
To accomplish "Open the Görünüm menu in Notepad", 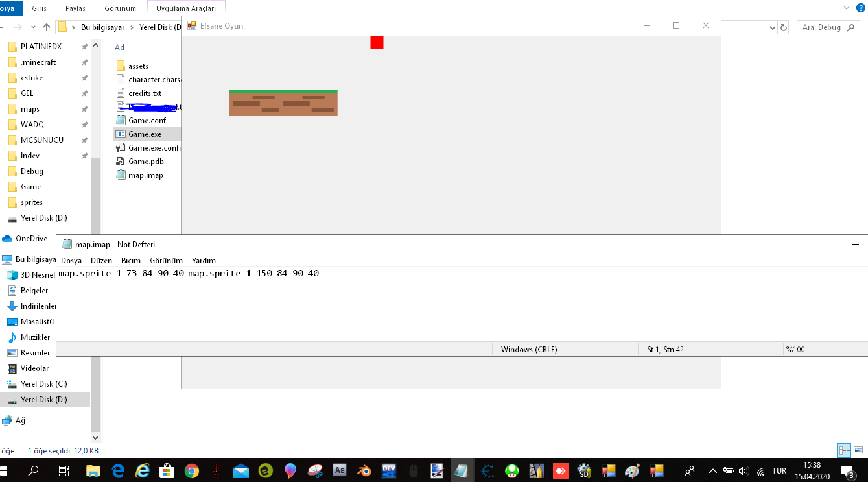I will (x=167, y=260).
